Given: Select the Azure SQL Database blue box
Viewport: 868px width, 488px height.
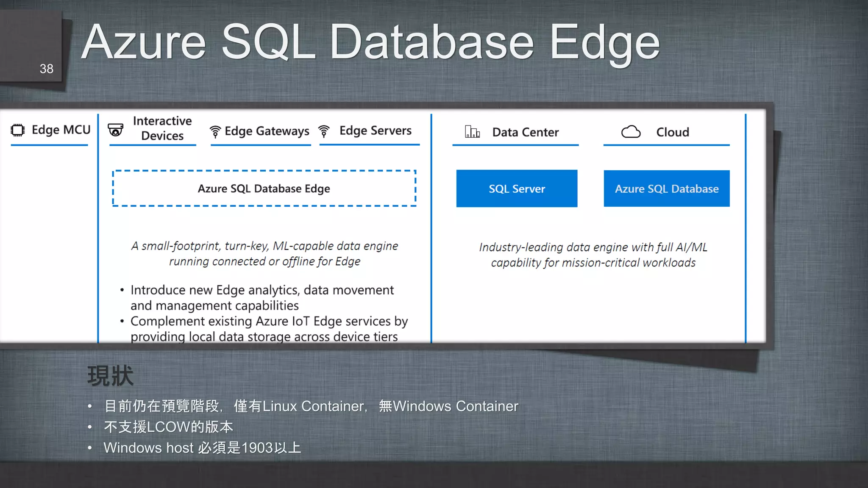Looking at the screenshot, I should [667, 189].
